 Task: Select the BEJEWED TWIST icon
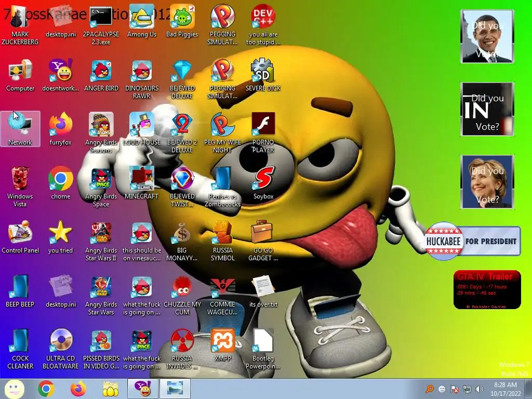point(182,187)
